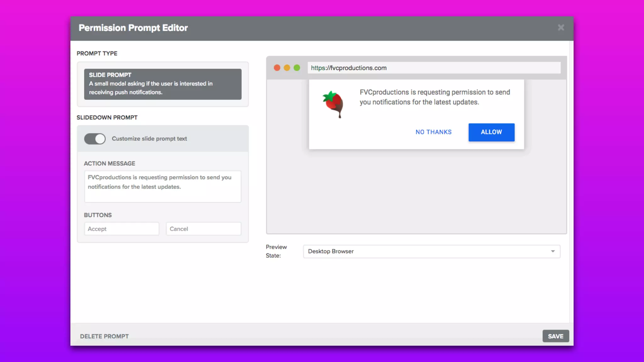644x362 pixels.
Task: Click the preview browser URL bar
Action: click(434, 68)
